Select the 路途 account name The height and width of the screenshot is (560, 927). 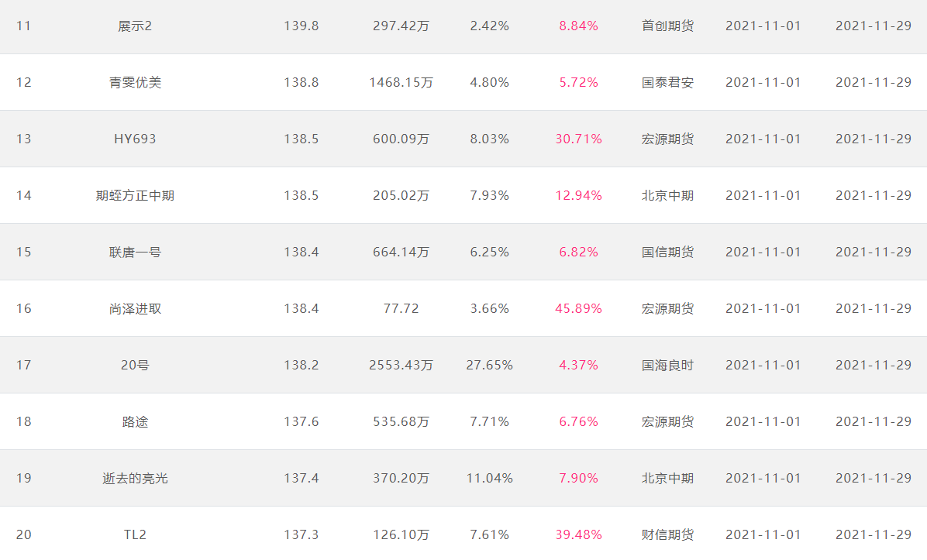click(x=135, y=422)
